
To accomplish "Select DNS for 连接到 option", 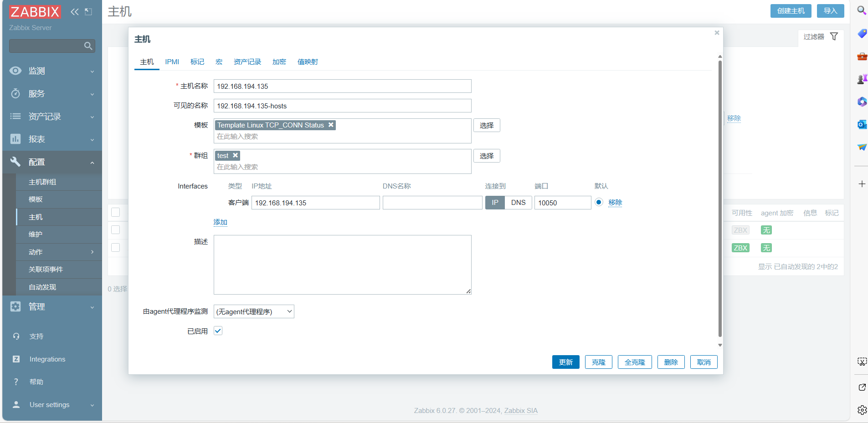I will click(x=518, y=203).
